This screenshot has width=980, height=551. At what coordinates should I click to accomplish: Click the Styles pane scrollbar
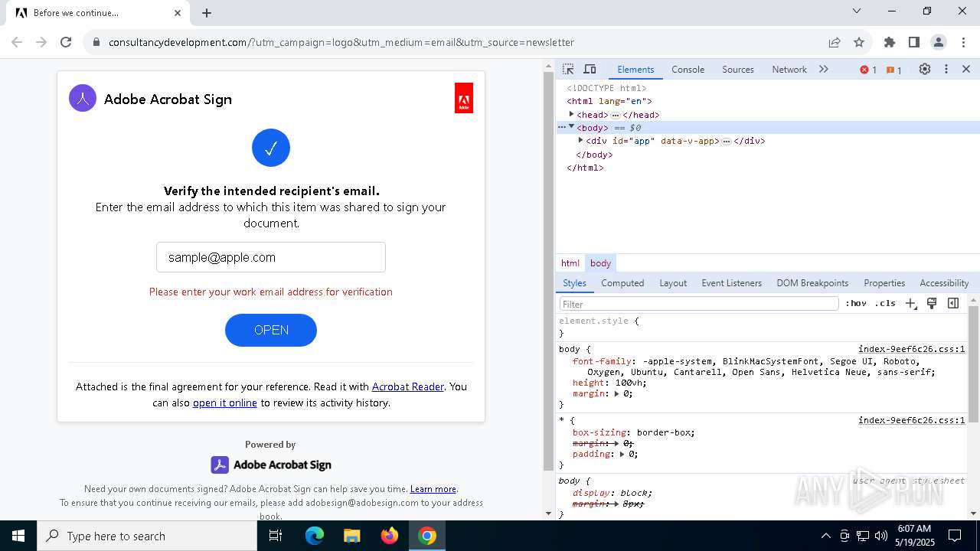(x=974, y=364)
